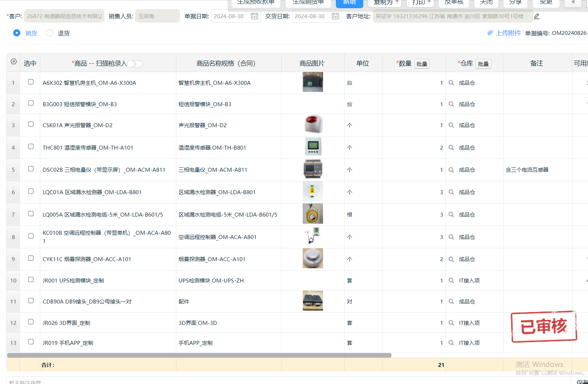Select the LQC01A 区域漏水检测器 checkbox
This screenshot has height=384, width=588.
click(31, 191)
